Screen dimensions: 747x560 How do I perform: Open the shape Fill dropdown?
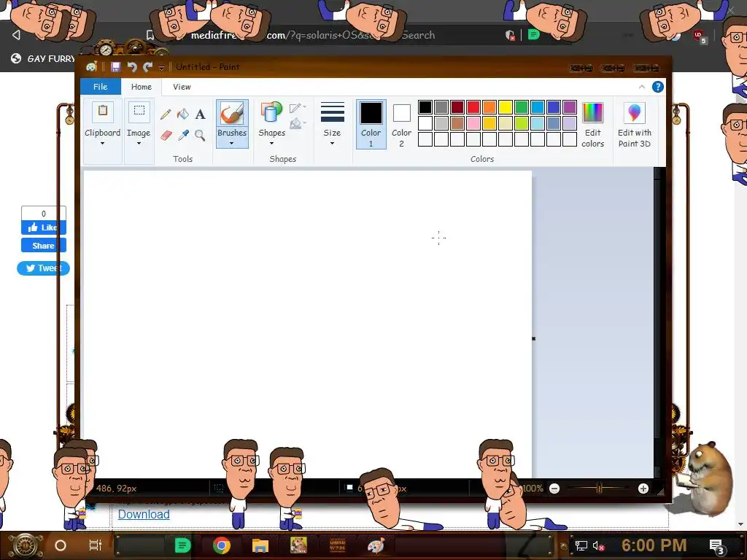pos(298,124)
